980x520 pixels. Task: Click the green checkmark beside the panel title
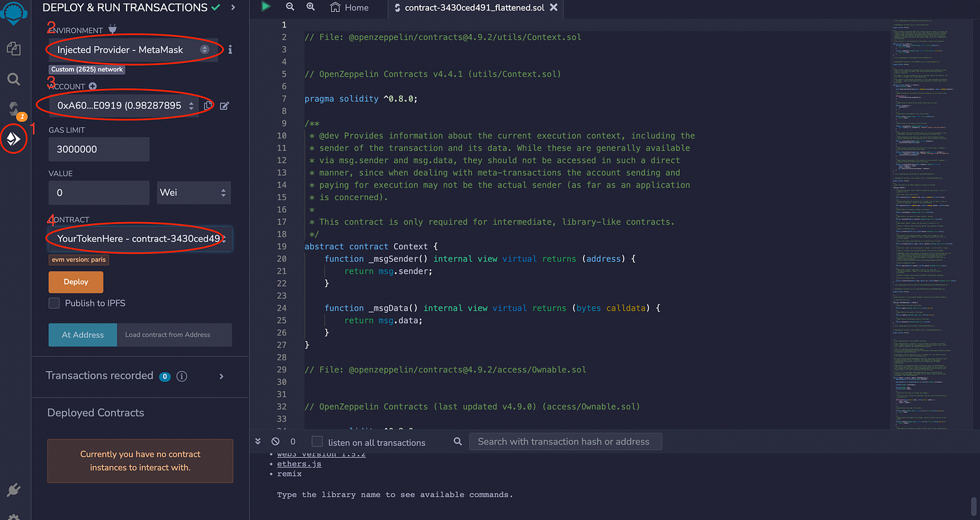(x=216, y=7)
